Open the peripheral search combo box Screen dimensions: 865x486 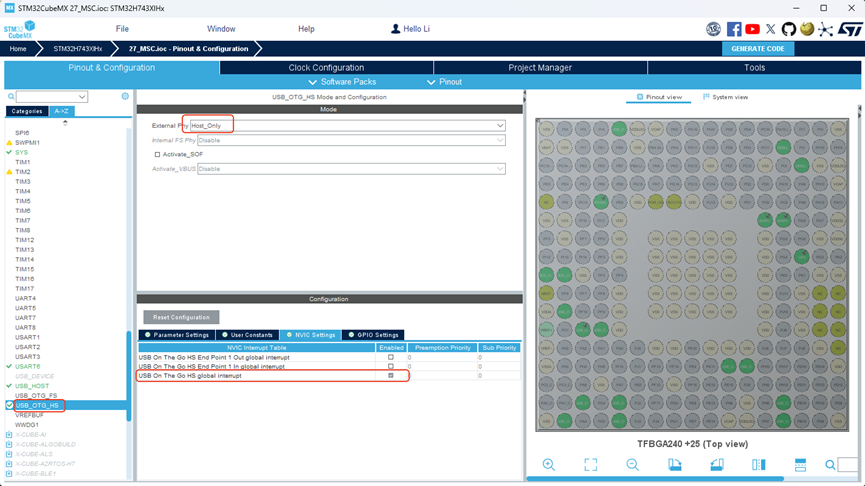tap(51, 97)
